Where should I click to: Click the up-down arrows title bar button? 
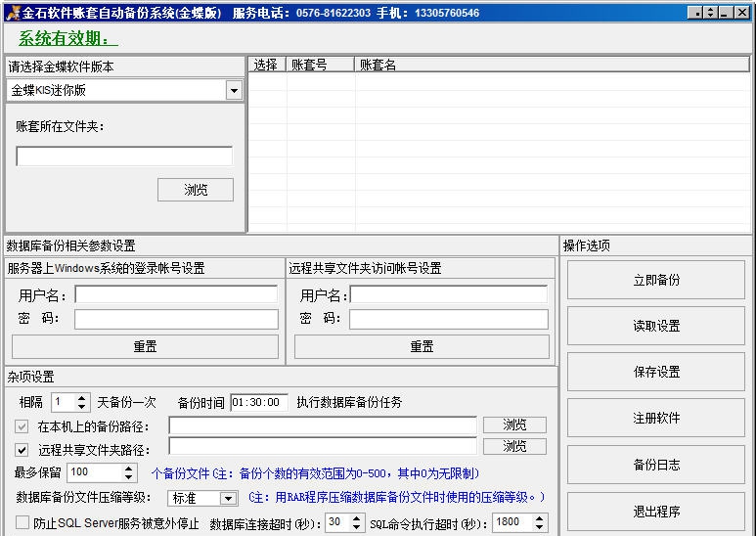coord(708,13)
